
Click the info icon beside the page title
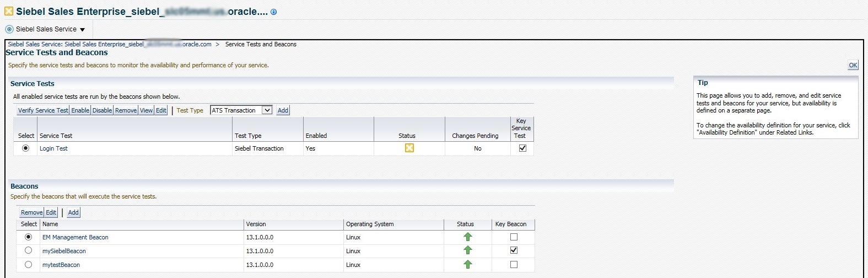(x=274, y=12)
